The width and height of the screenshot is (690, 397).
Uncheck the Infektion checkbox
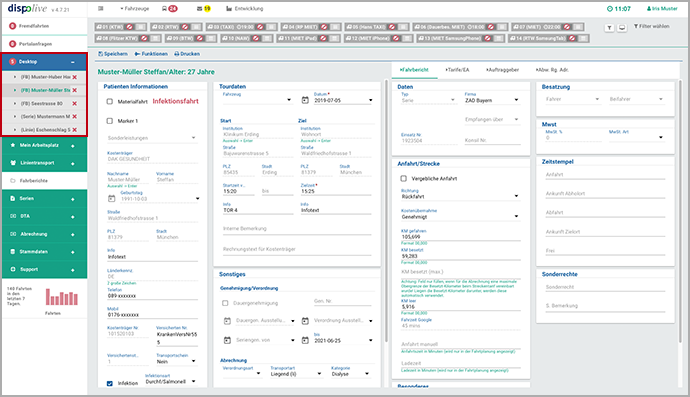tap(110, 383)
